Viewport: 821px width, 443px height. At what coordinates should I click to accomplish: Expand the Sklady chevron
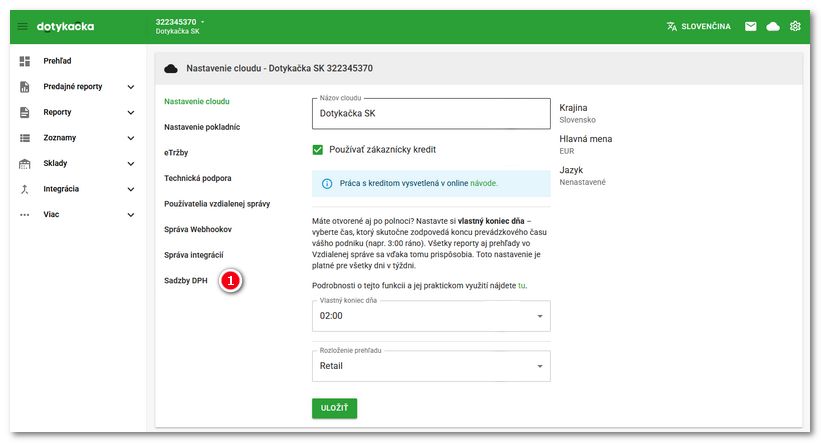(131, 164)
